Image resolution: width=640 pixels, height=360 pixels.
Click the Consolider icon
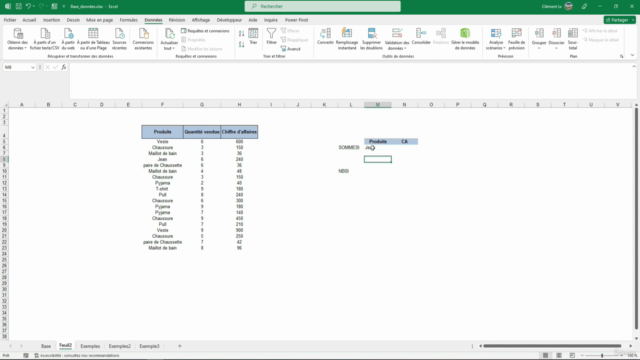[421, 37]
